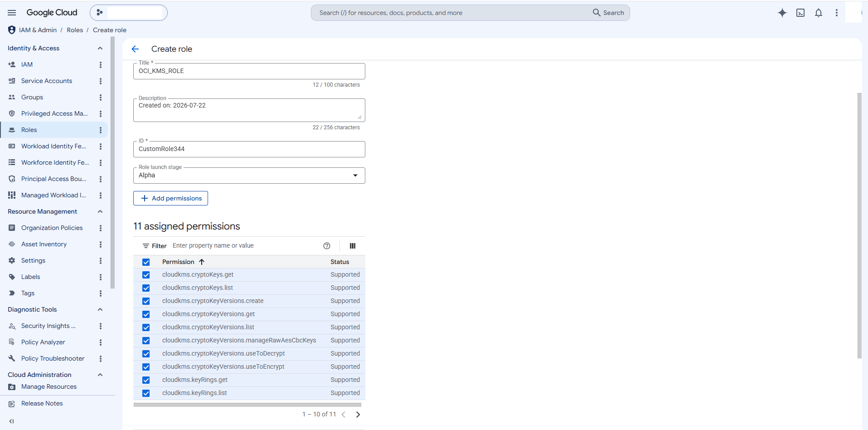Uncheck cloudkms.cryptoKeyVersions.get permission
868x430 pixels.
pos(146,314)
